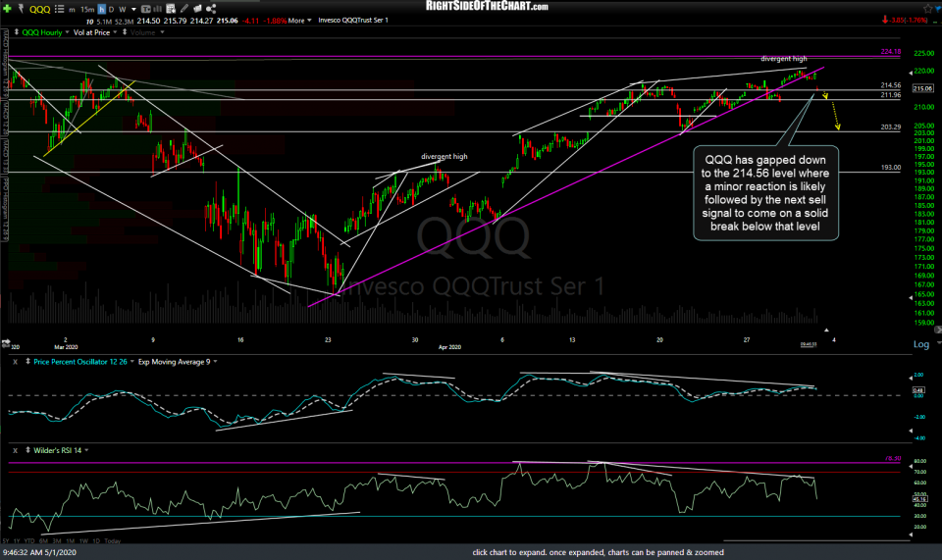This screenshot has width=942, height=560.
Task: Expand the More dropdown in price header
Action: (x=300, y=21)
